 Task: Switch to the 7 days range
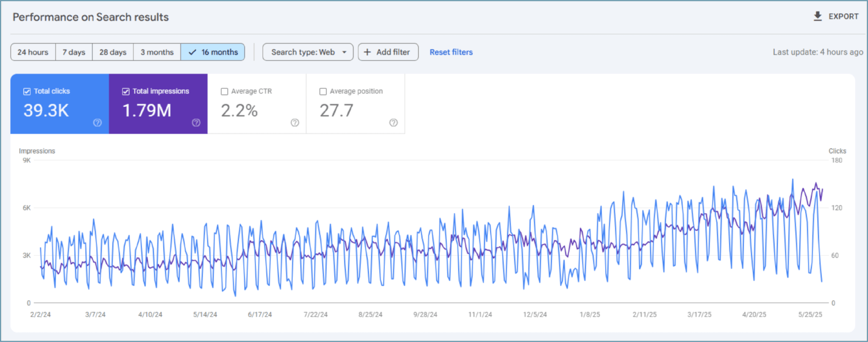click(x=74, y=52)
